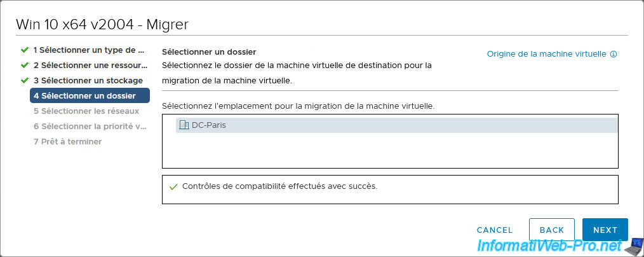This screenshot has width=644, height=257.
Task: Click the checkmark beside step 1
Action: coord(25,50)
